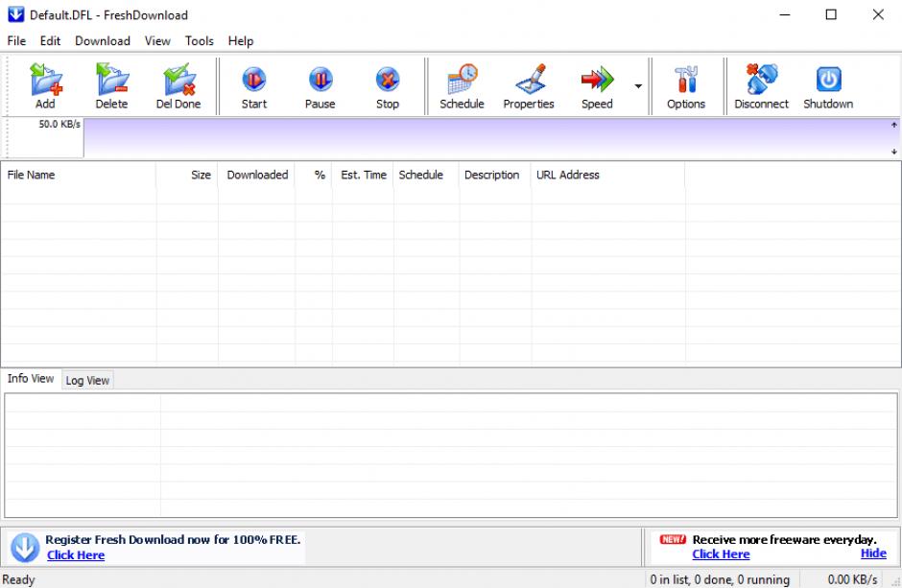Image resolution: width=902 pixels, height=588 pixels.
Task: Click the Ready status text
Action: pos(19,580)
